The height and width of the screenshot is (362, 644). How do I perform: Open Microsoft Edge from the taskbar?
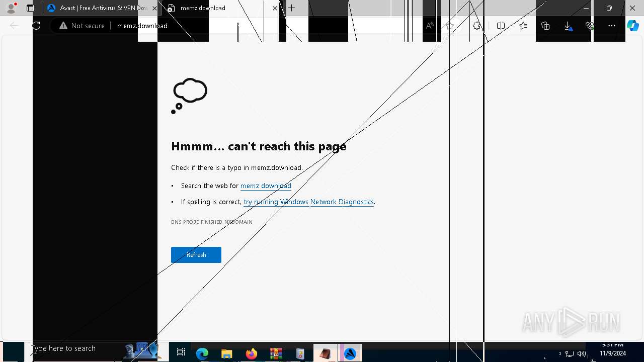coord(202,353)
